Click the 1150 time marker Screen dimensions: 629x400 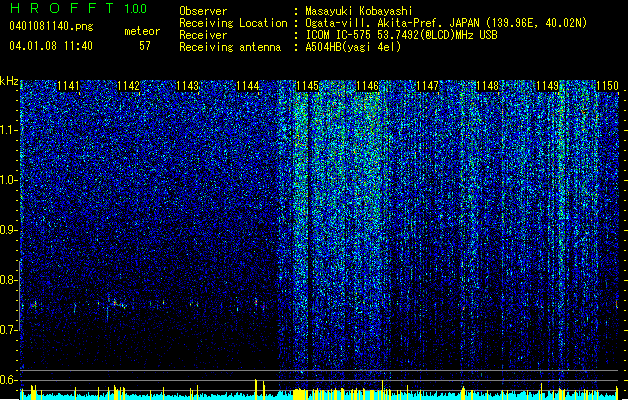[x=607, y=86]
